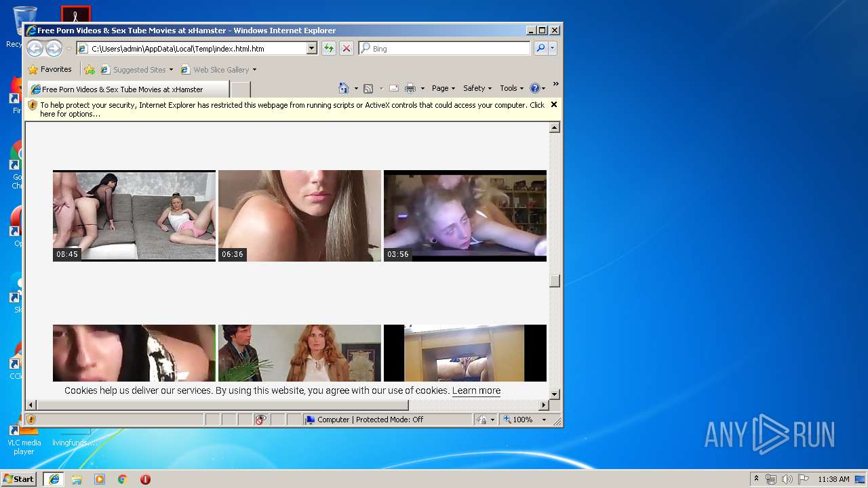Viewport: 868px width, 488px height.
Task: Open Google Chrome from the taskbar
Action: 123,479
